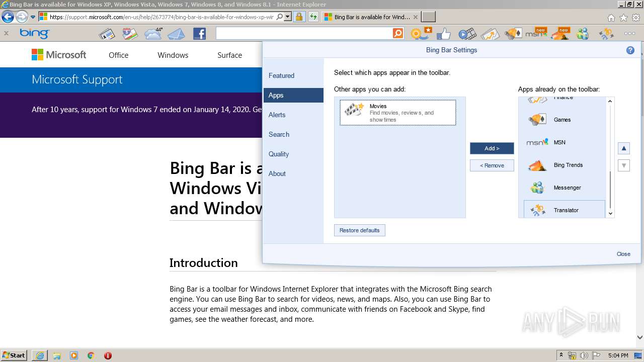Open the Finance chart app on toolbar
Image resolution: width=644 pixels, height=362 pixels.
490,34
